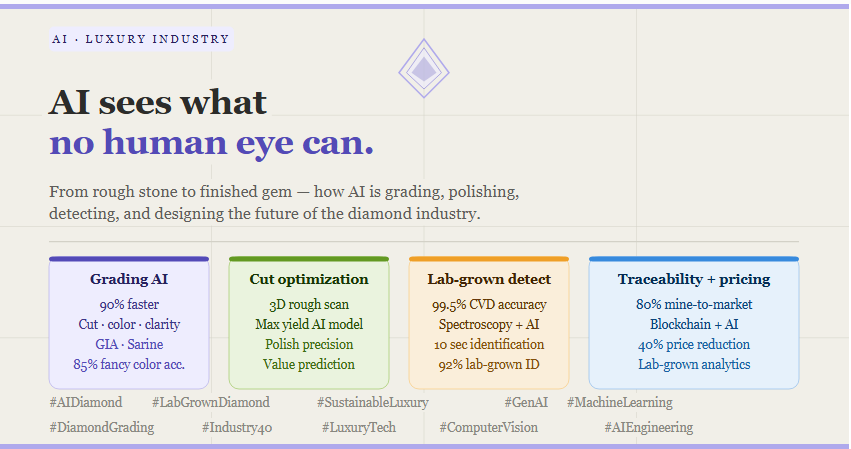Open the Traceability + pricing card

[x=694, y=323]
